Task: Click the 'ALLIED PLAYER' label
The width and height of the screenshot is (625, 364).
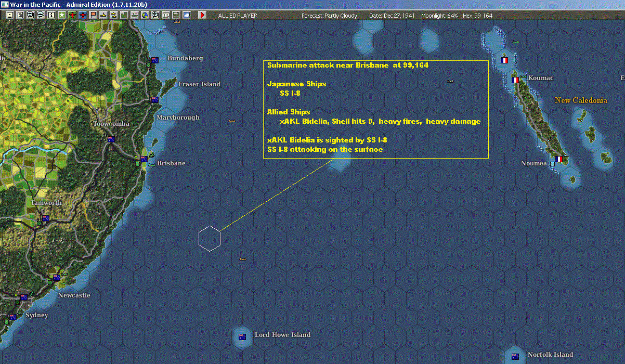Action: point(238,16)
